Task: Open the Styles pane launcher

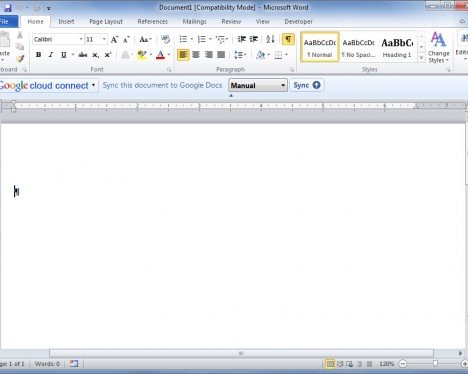Action: 448,70
